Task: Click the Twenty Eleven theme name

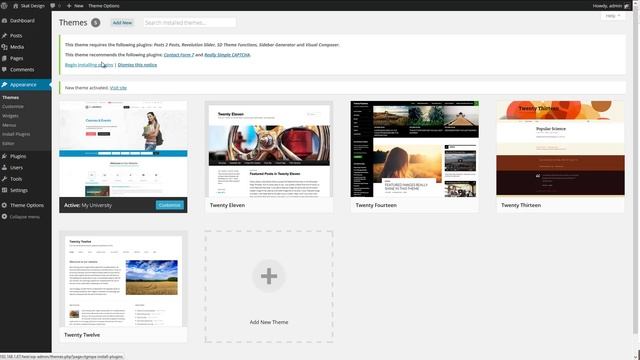Action: [227, 205]
